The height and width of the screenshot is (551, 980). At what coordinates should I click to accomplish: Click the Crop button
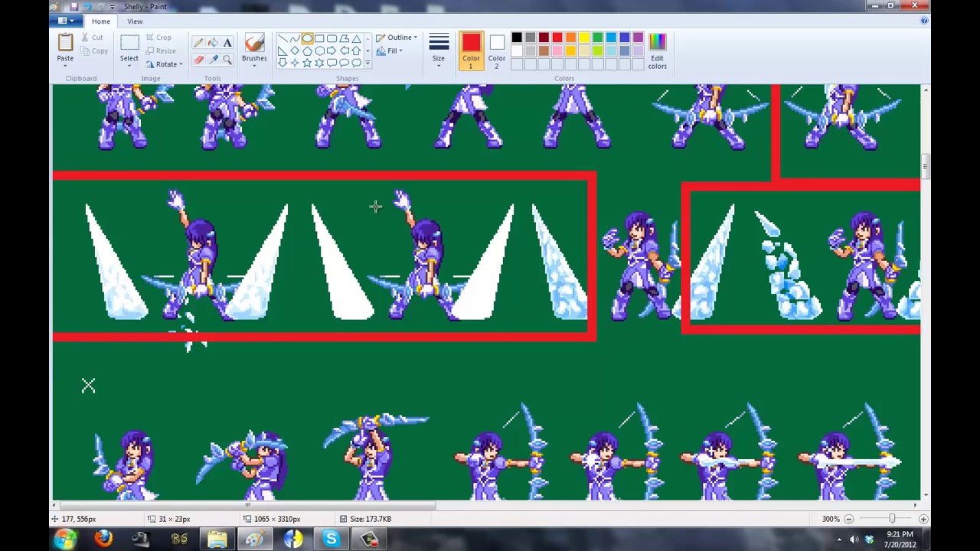(x=158, y=37)
